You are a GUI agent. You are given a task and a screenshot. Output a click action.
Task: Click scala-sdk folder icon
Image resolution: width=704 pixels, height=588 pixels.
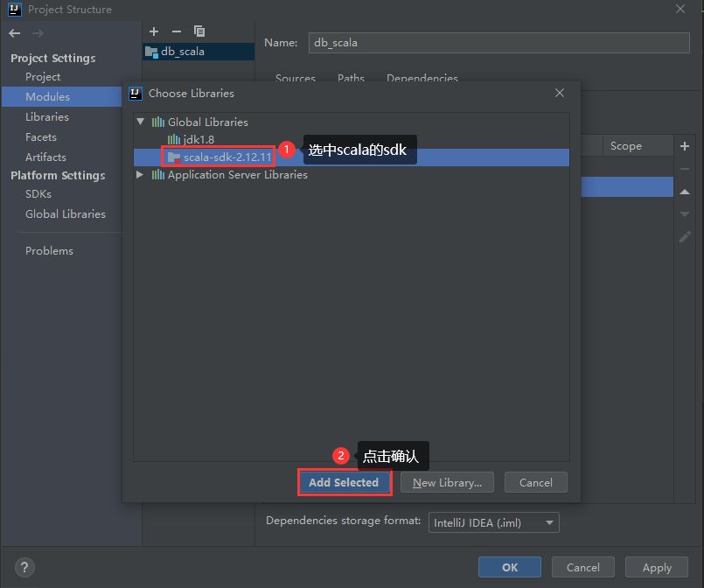pyautogui.click(x=174, y=157)
